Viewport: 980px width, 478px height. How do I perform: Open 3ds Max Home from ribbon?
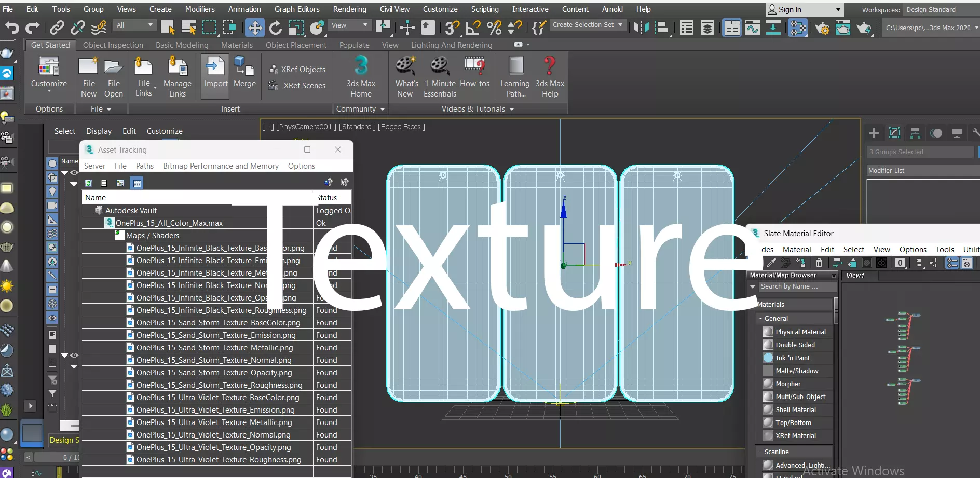361,77
